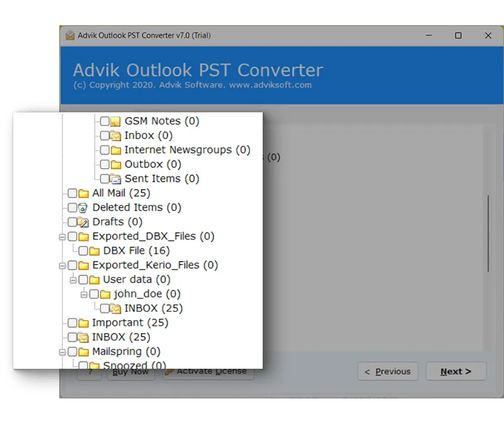Check the All Mail checkbox
Image resolution: width=504 pixels, height=423 pixels.
coord(72,194)
